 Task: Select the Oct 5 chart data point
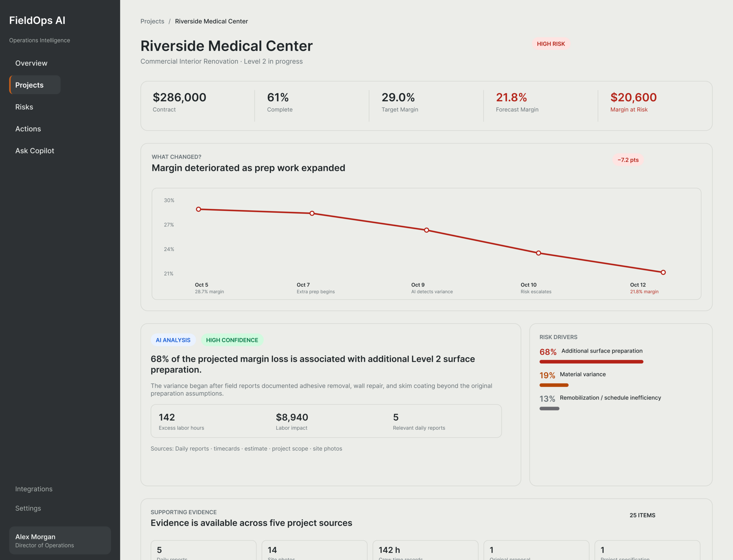point(198,209)
